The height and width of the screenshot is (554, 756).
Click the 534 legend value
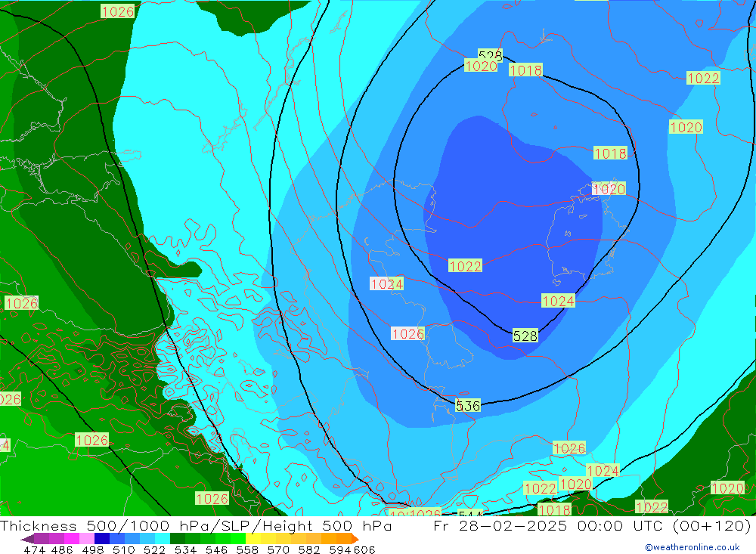(x=186, y=549)
